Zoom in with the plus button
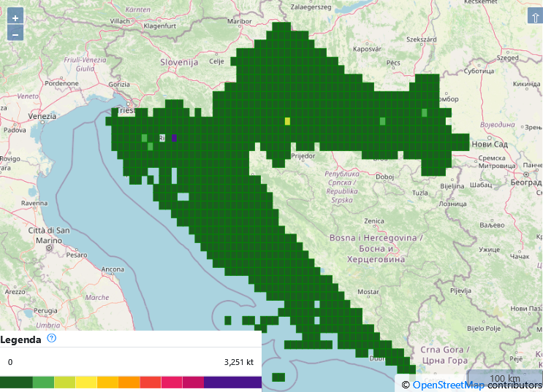Viewport: 543px width, 392px height. [15, 18]
